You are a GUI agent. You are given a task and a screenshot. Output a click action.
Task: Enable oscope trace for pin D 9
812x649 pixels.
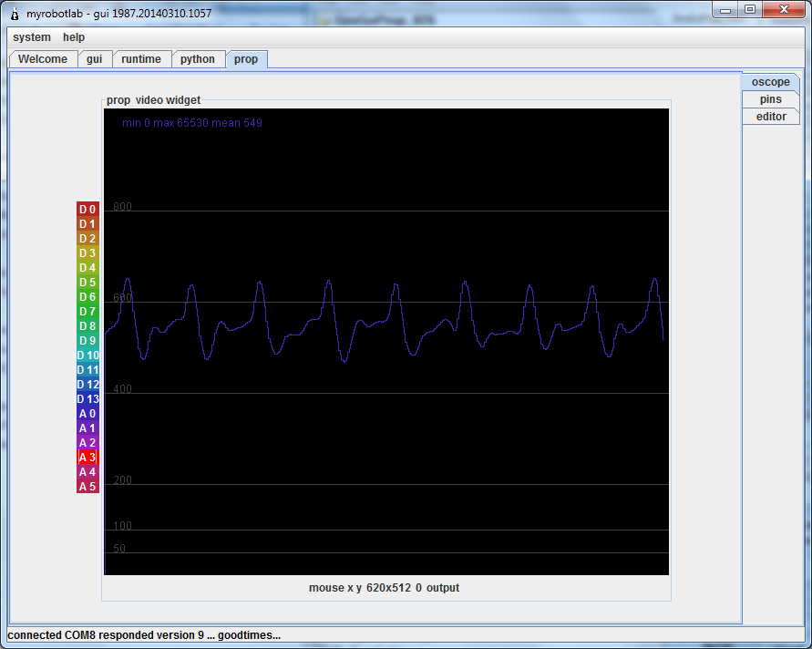coord(87,340)
